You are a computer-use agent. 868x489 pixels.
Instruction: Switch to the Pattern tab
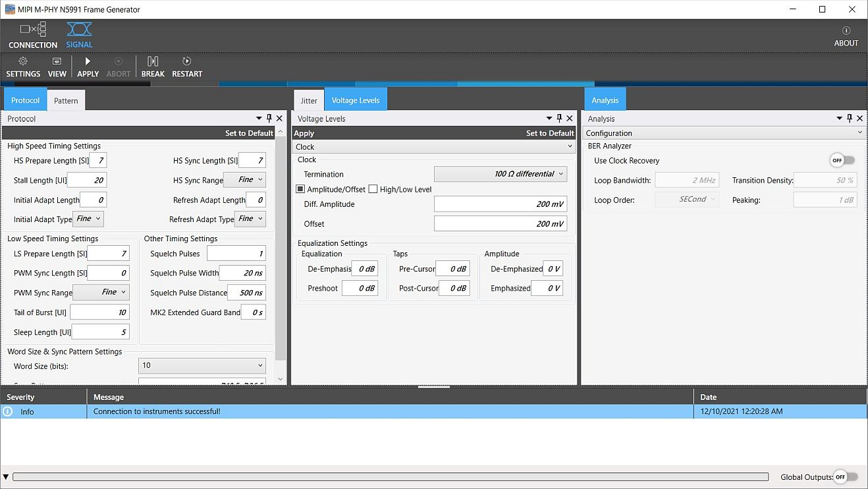click(x=66, y=100)
